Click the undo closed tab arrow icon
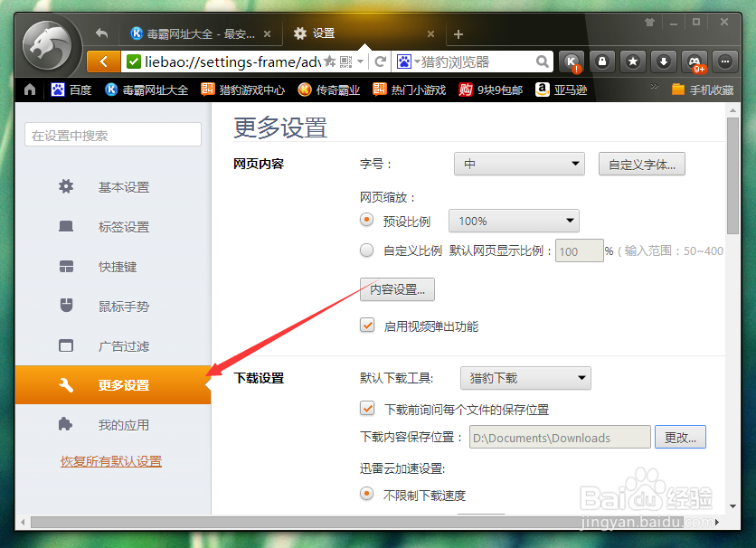Image resolution: width=756 pixels, height=548 pixels. point(101,33)
